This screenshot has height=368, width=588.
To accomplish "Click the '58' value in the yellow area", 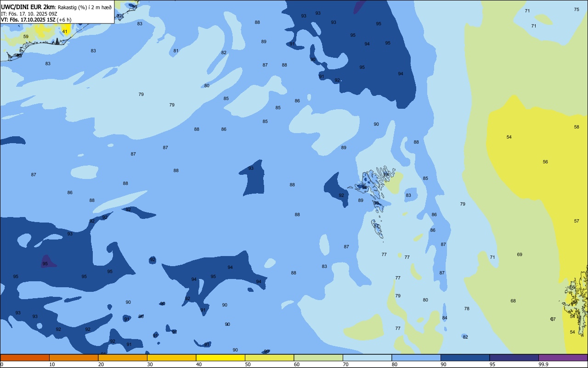I will click(x=577, y=127).
